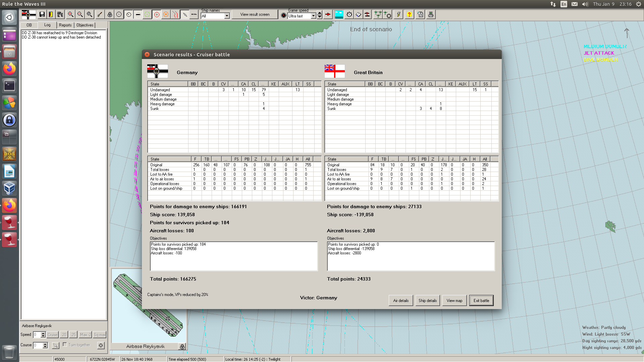
Task: Open VirtualBox from the dock
Action: pyautogui.click(x=9, y=188)
